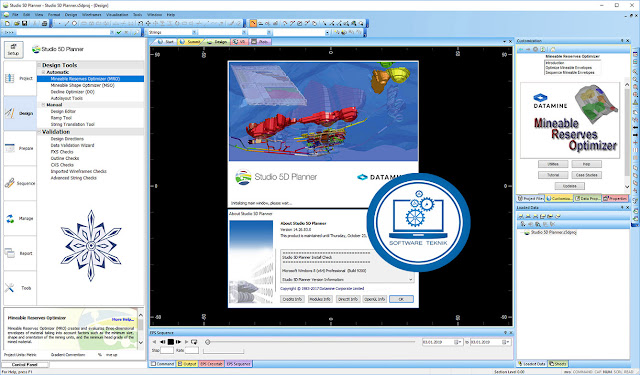The height and width of the screenshot is (375, 640).
Task: Switch to the Command tab
Action: (162, 364)
